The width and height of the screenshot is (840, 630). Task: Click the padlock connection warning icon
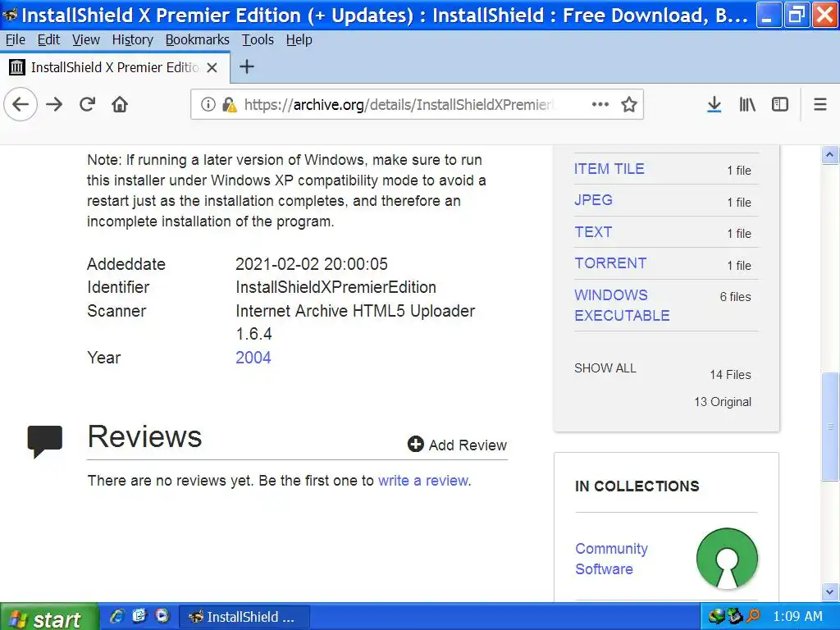pos(230,104)
